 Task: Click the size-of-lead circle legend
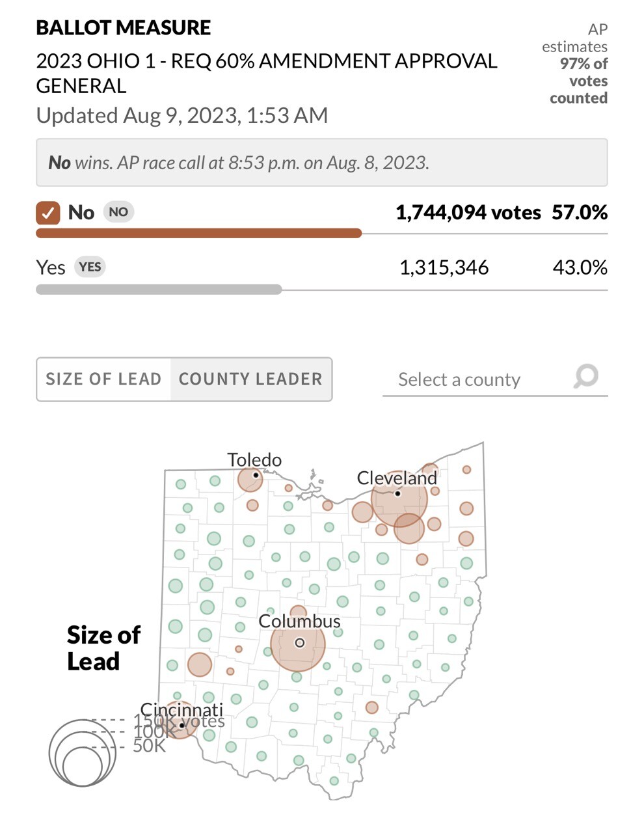pyautogui.click(x=83, y=752)
